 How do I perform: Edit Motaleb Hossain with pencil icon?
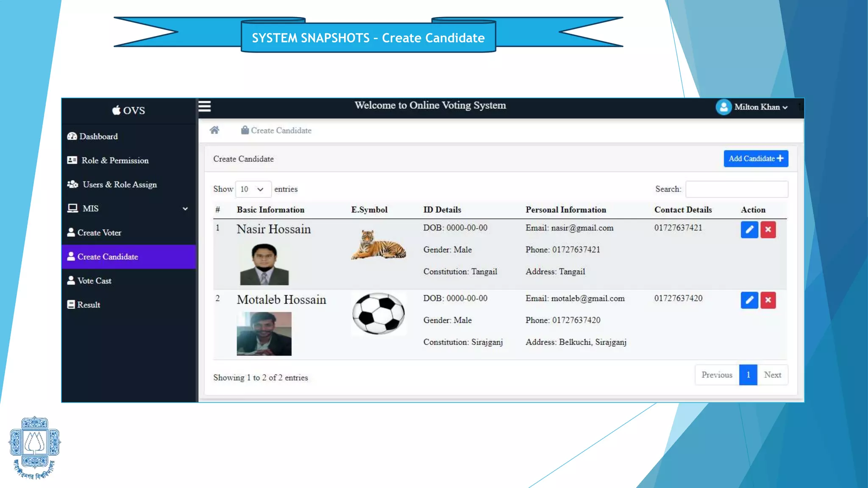click(749, 300)
